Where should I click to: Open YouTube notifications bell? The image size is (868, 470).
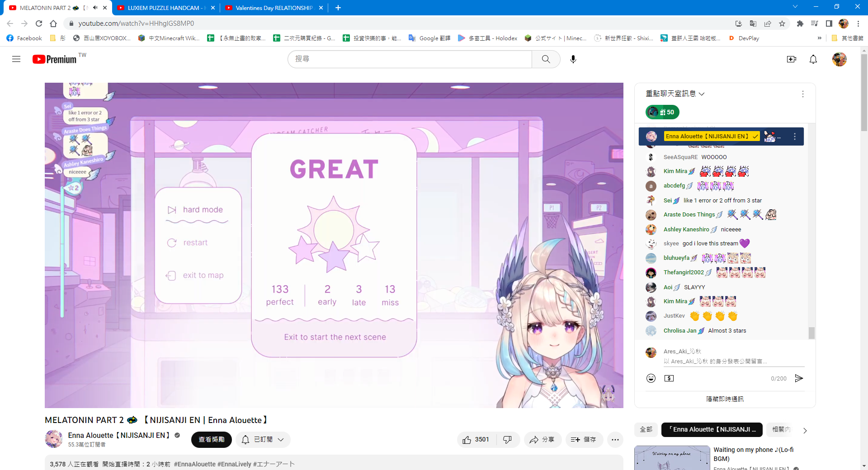(x=813, y=59)
